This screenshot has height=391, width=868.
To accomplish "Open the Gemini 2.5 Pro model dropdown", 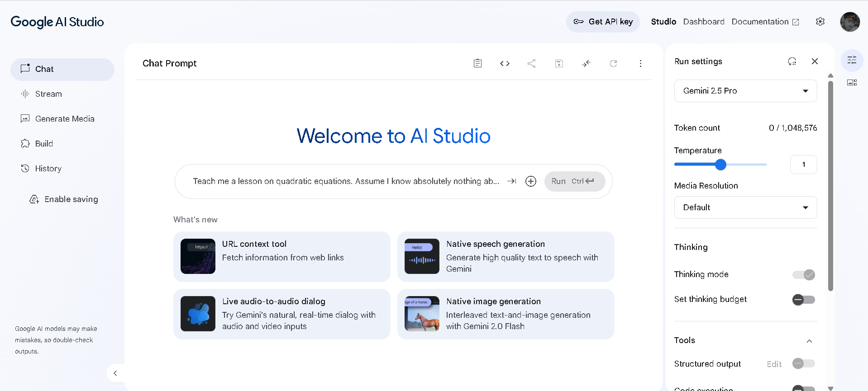I will click(745, 91).
